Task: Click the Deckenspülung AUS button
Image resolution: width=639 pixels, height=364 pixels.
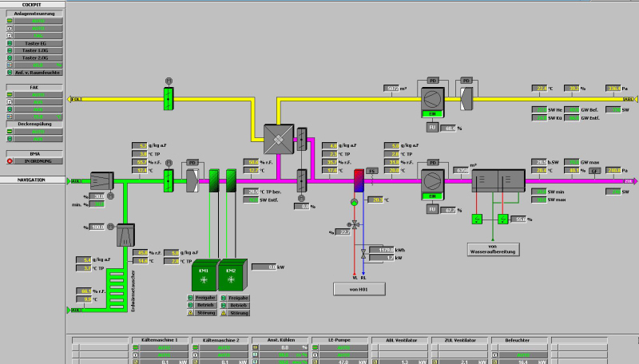Action: (x=38, y=139)
